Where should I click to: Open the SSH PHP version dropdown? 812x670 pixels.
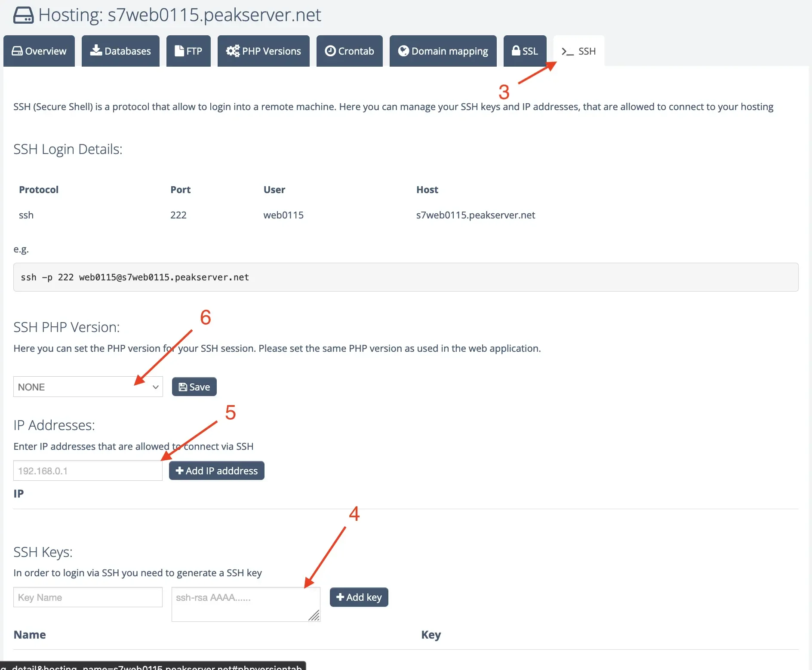pyautogui.click(x=88, y=387)
